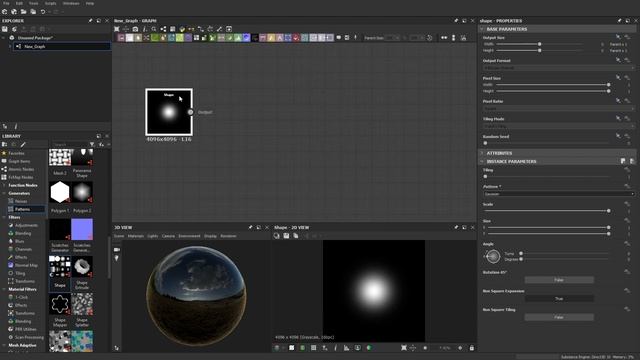
Task: Select the New_Graph item in Explorer
Action: point(62,47)
